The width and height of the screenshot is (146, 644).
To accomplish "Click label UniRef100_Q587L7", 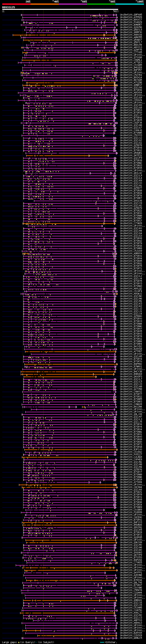I will pos(131,42).
